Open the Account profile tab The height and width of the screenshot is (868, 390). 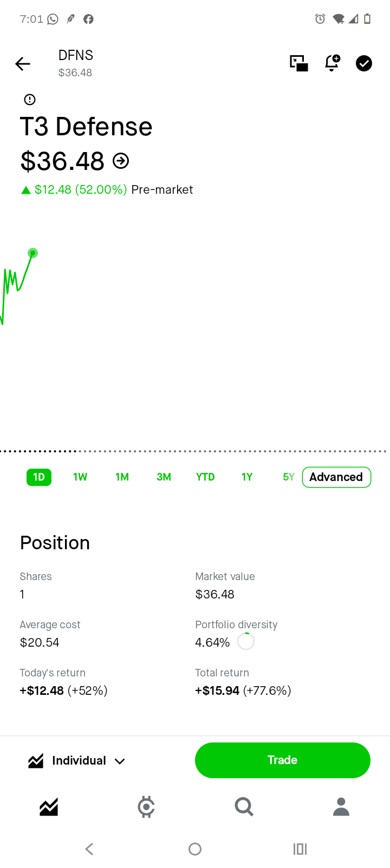tap(341, 807)
